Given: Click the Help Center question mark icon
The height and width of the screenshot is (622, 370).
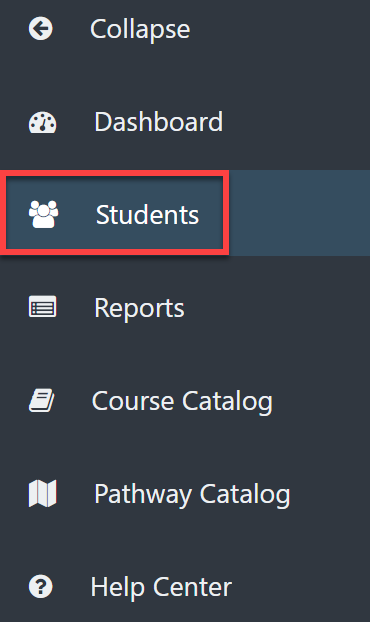Looking at the screenshot, I should [40, 586].
